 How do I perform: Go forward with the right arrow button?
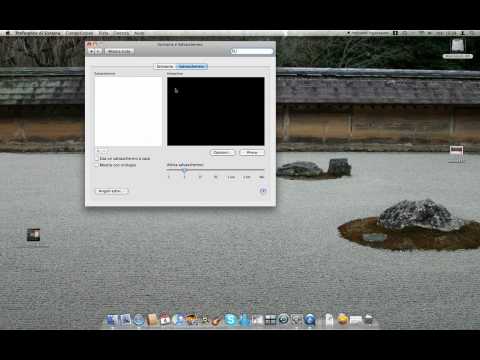tap(99, 51)
